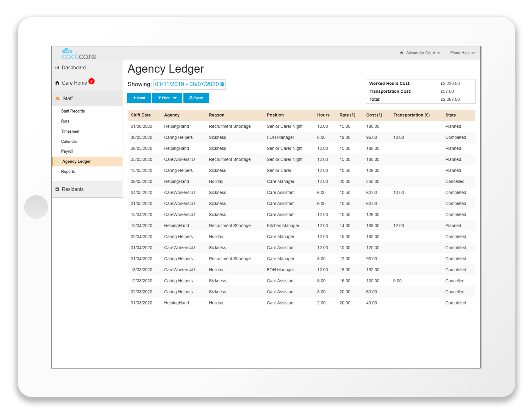
Task: Sort by State column header
Action: click(x=450, y=115)
